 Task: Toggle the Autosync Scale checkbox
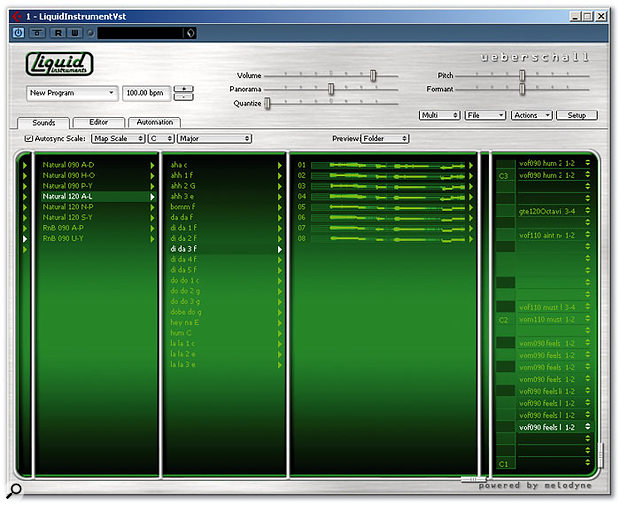28,138
